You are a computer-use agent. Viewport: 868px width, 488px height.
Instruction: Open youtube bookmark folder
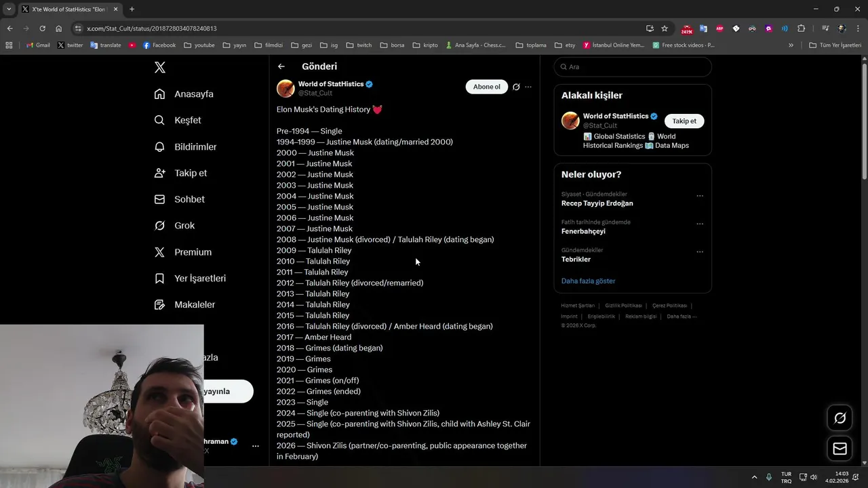tap(199, 45)
